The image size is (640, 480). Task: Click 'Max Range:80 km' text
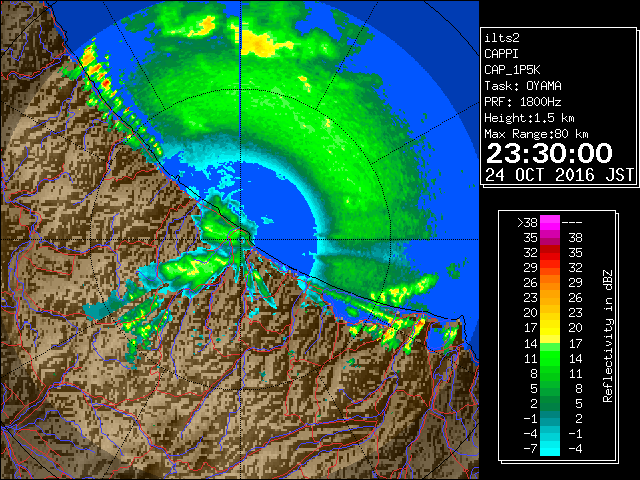point(536,134)
